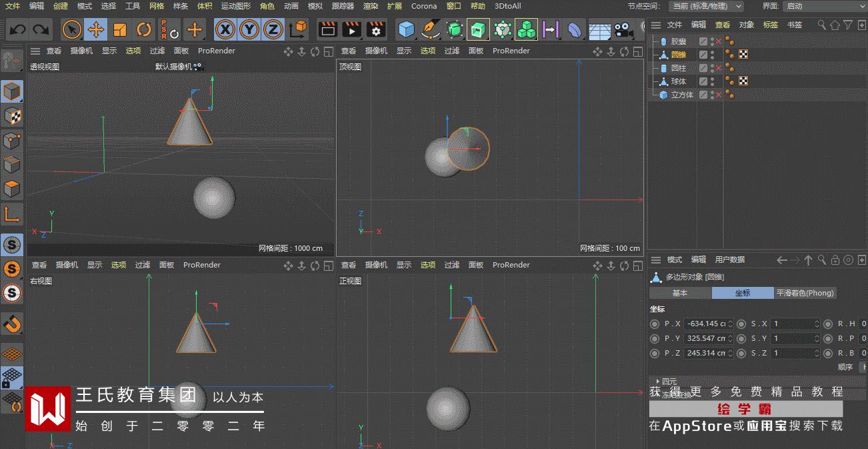The width and height of the screenshot is (868, 449).
Task: Select the 立方体 object in the list
Action: [682, 95]
